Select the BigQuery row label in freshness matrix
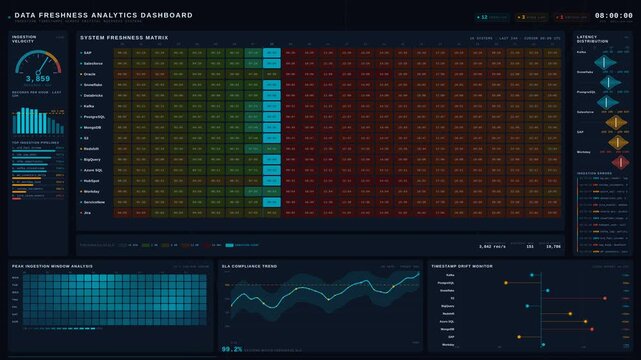The width and height of the screenshot is (641, 360). click(x=92, y=159)
